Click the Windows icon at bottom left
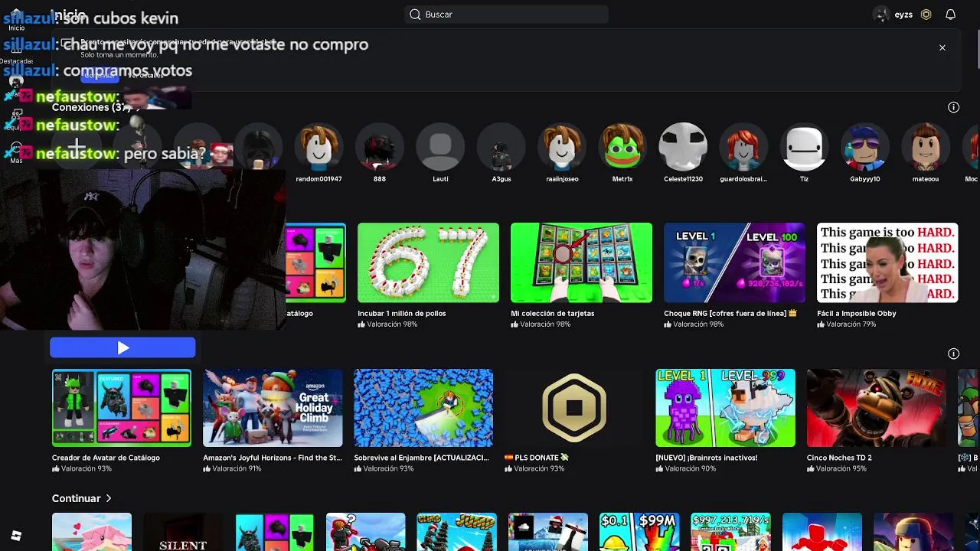980x551 pixels. pos(16,536)
